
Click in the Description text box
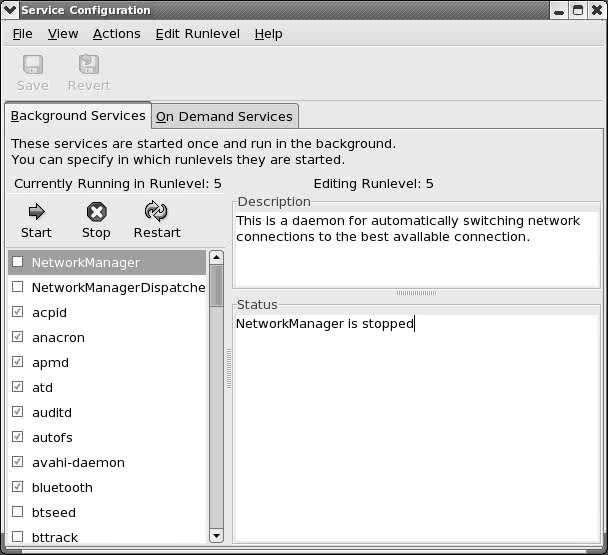pyautogui.click(x=417, y=249)
